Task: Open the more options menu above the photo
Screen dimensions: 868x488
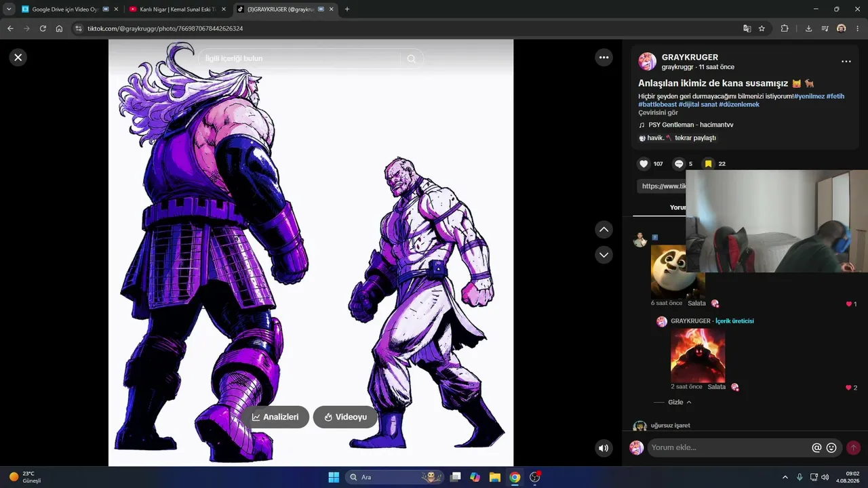Action: (604, 58)
